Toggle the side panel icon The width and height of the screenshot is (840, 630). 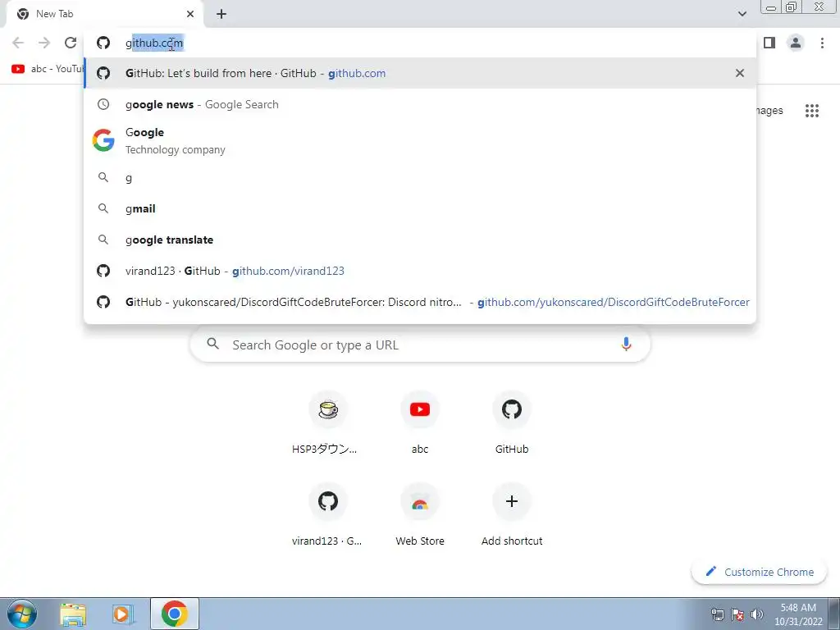[769, 43]
